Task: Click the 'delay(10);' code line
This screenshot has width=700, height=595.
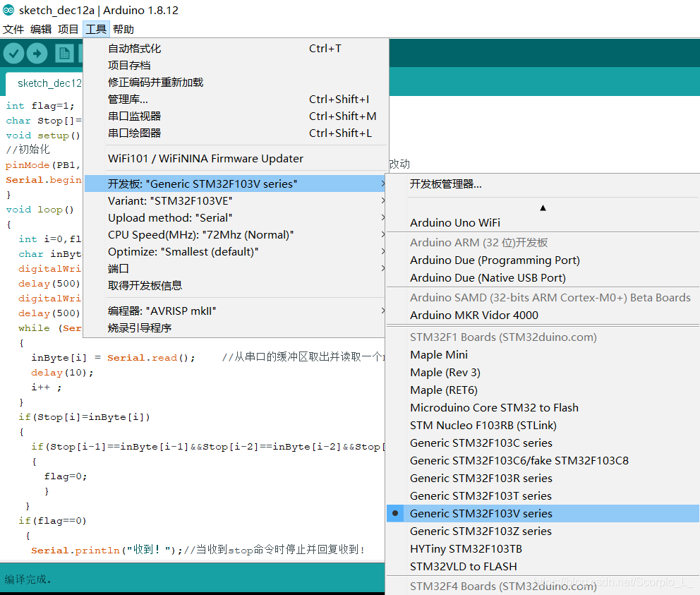Action: point(62,373)
